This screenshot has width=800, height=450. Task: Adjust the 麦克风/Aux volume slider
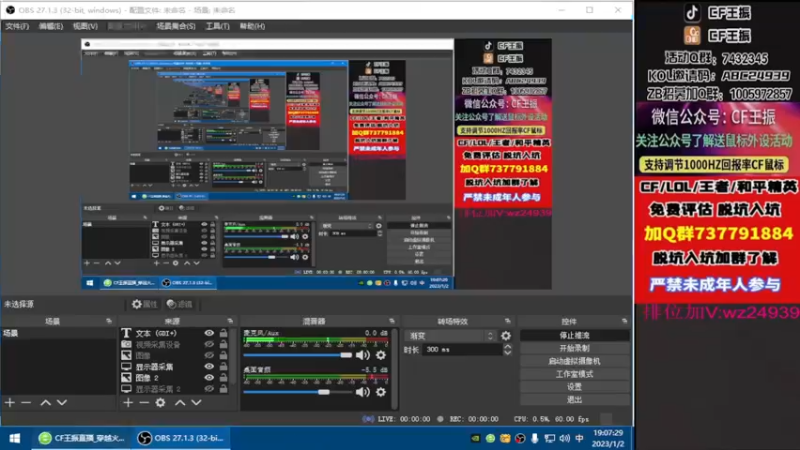[x=297, y=355]
